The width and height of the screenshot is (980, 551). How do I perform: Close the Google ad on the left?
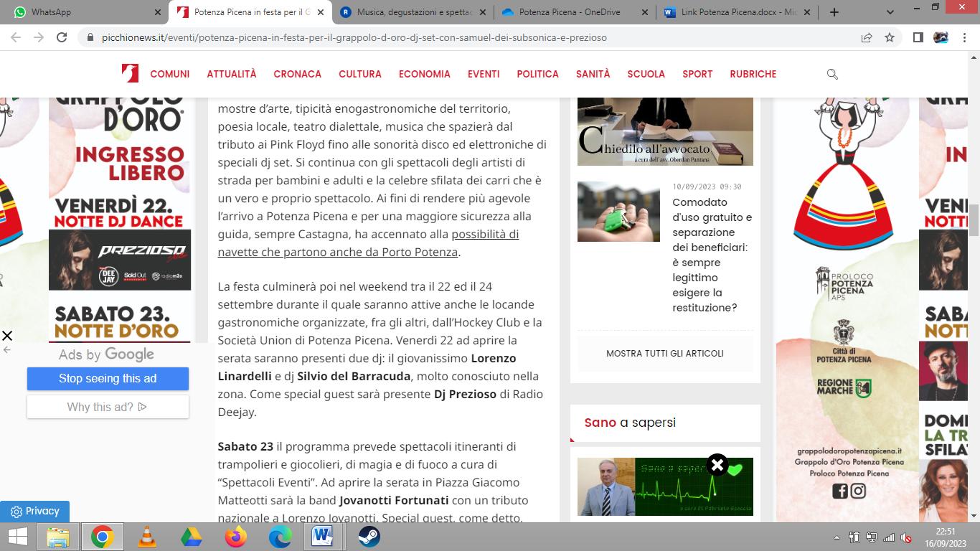[x=7, y=336]
